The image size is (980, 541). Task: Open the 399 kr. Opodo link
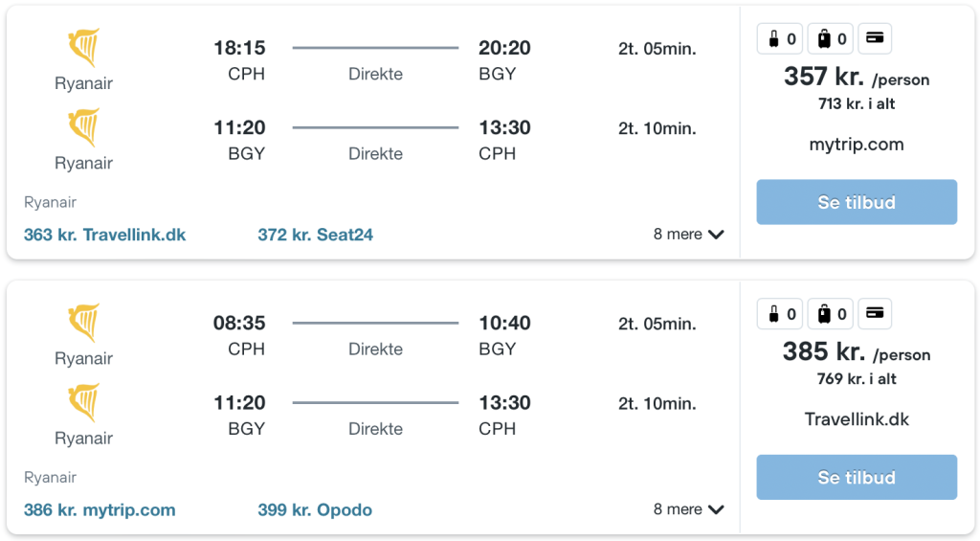coord(315,509)
